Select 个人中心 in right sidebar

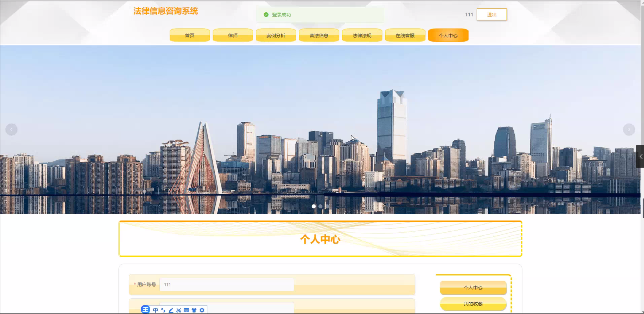pos(473,287)
